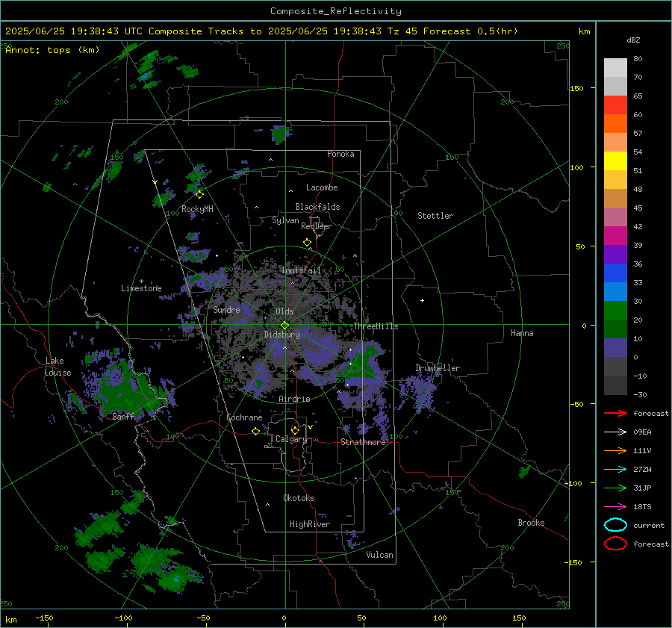Image resolution: width=672 pixels, height=628 pixels.
Task: Click the green echo cell near ThreeHills
Action: 364,362
